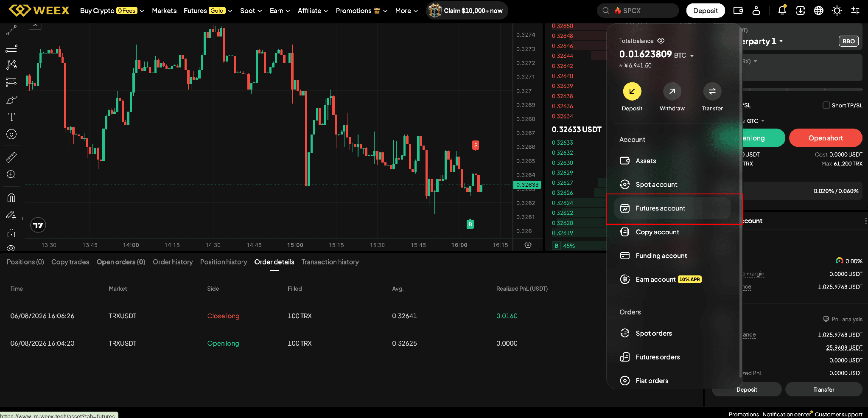Viewport: 868px width, 418px height.
Task: Click the SPCX search field
Action: 638,11
